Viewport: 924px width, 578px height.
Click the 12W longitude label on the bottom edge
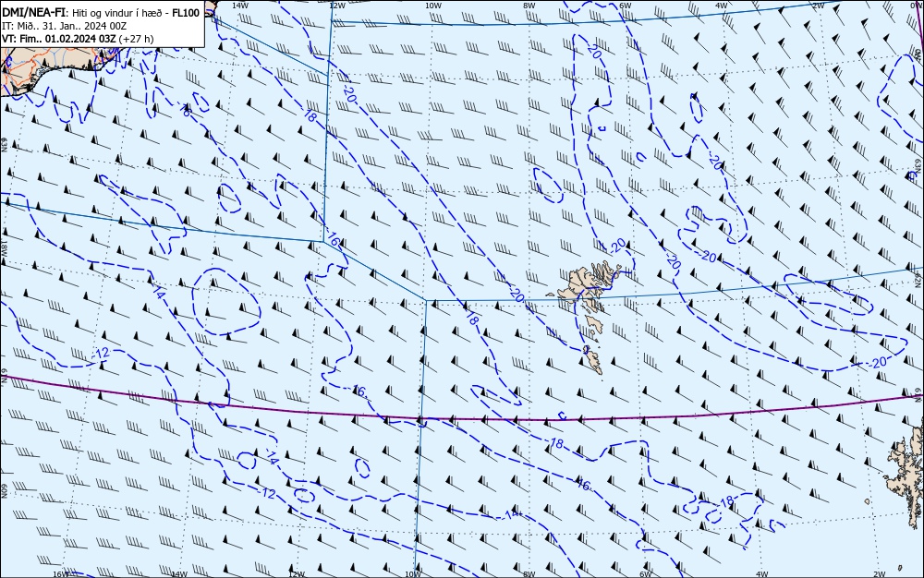(x=297, y=574)
